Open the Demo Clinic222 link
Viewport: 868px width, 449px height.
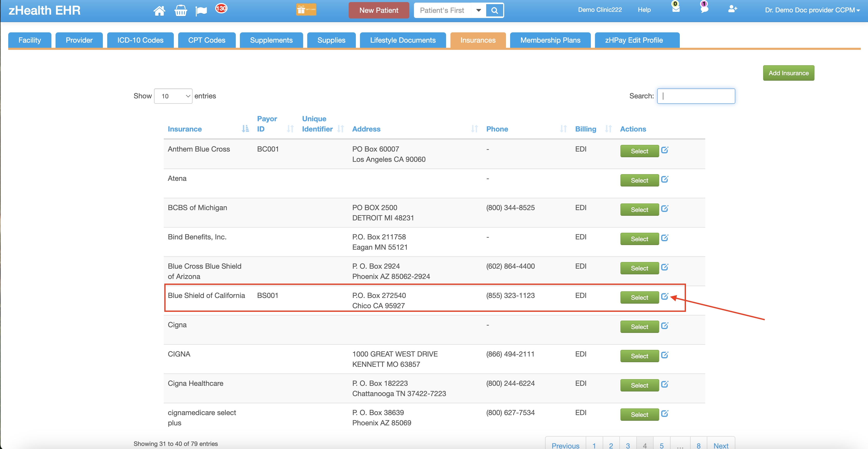click(x=600, y=10)
